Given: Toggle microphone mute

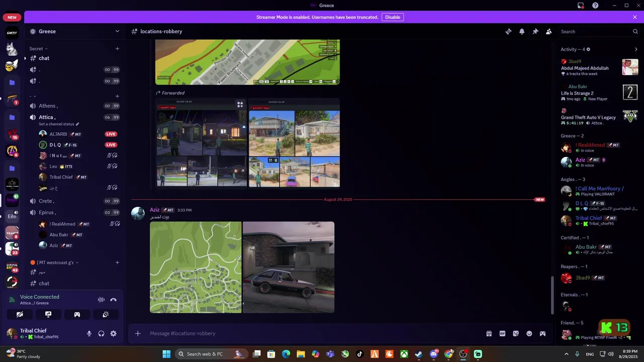Looking at the screenshot, I should tap(89, 333).
